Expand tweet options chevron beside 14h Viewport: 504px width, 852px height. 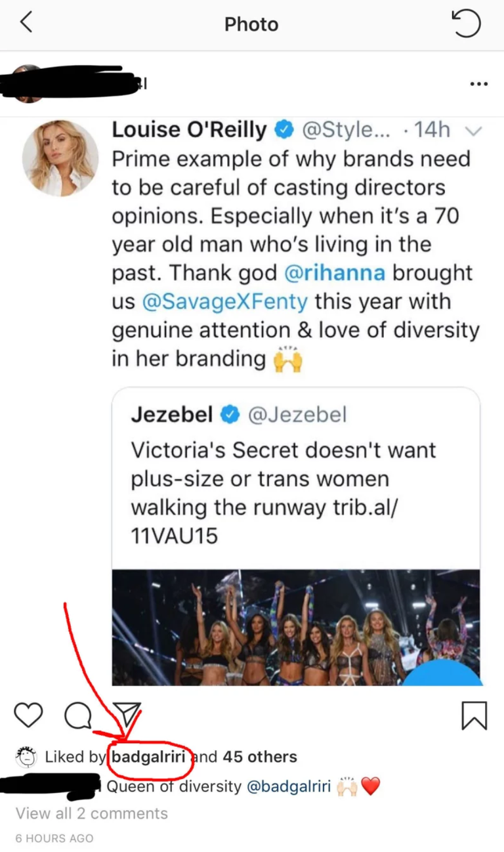pos(473,131)
